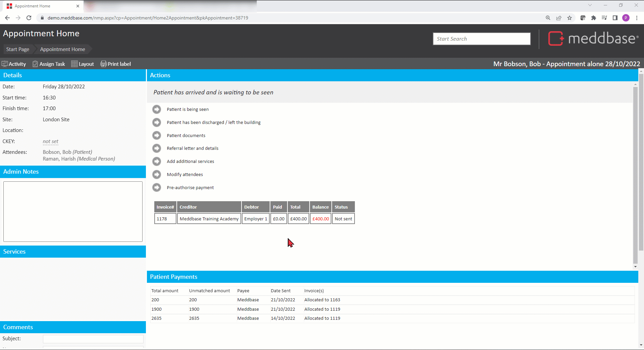Click arrow icon beside Patient is being seen
This screenshot has width=644, height=350.
pyautogui.click(x=157, y=109)
